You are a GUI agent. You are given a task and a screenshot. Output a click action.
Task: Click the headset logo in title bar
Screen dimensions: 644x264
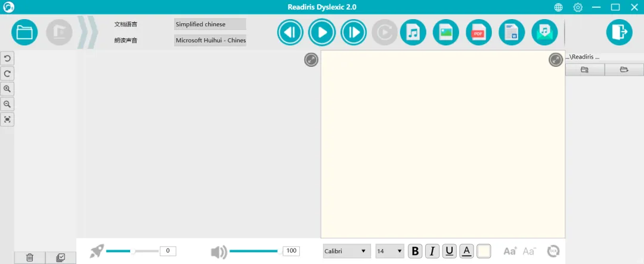(8, 7)
